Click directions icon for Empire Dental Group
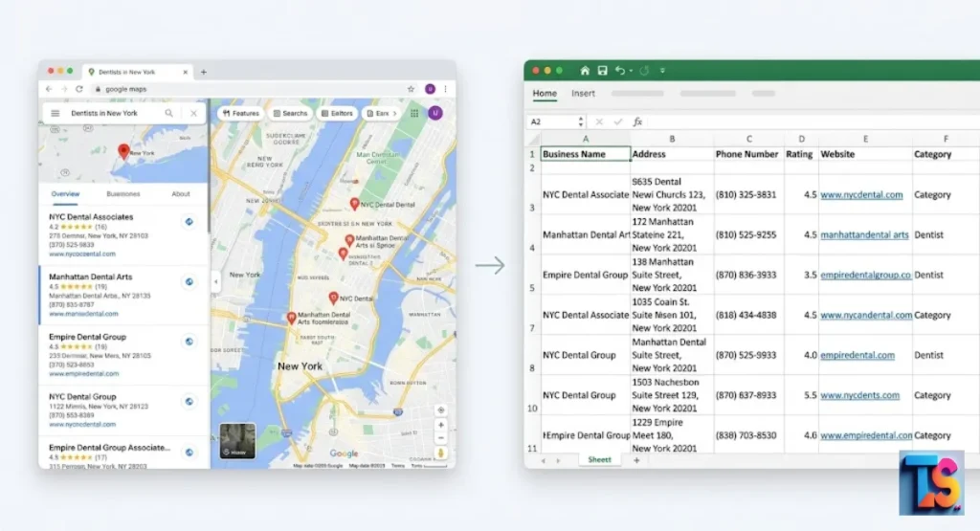This screenshot has width=980, height=531. [189, 342]
